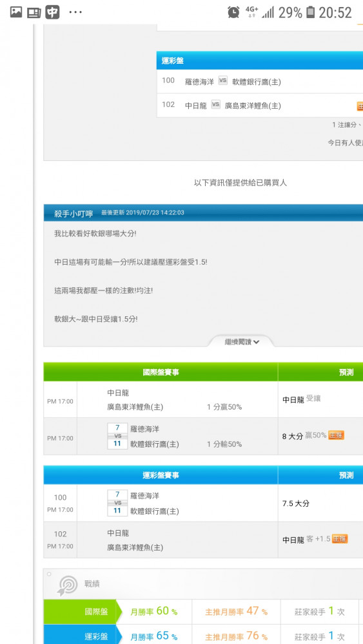Click 1 分輸50% in 國際盤 table
The height and width of the screenshot is (644, 363).
coord(224,444)
